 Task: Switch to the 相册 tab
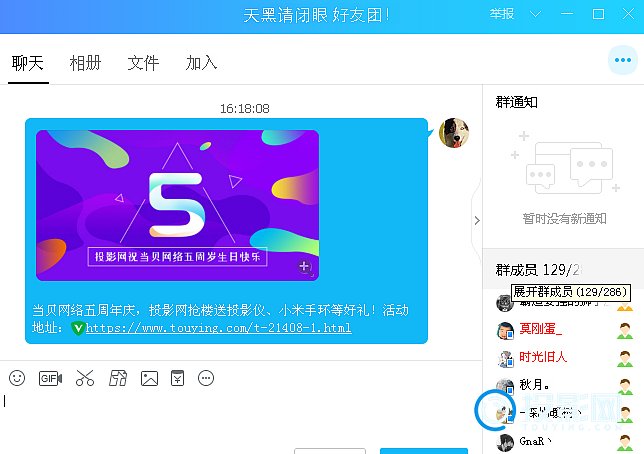click(x=85, y=63)
